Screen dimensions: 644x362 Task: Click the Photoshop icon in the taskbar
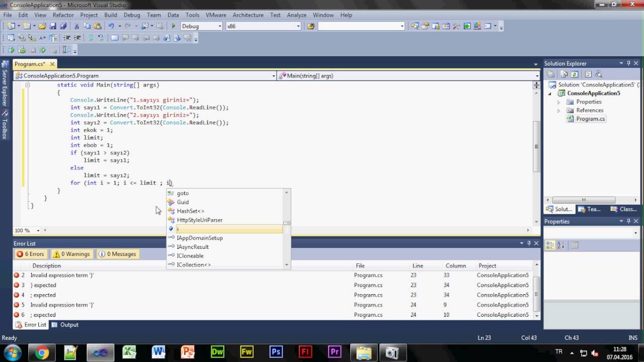click(x=276, y=352)
